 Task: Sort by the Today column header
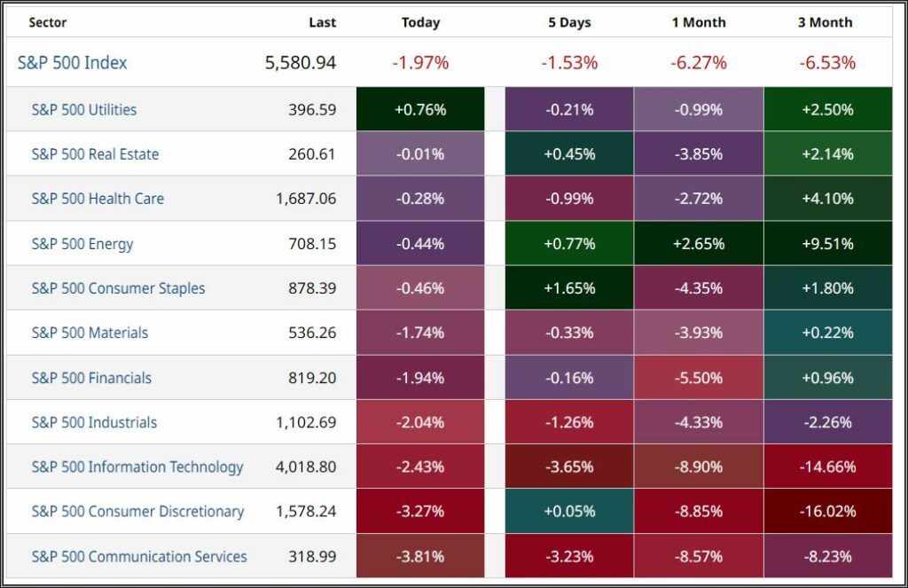420,23
